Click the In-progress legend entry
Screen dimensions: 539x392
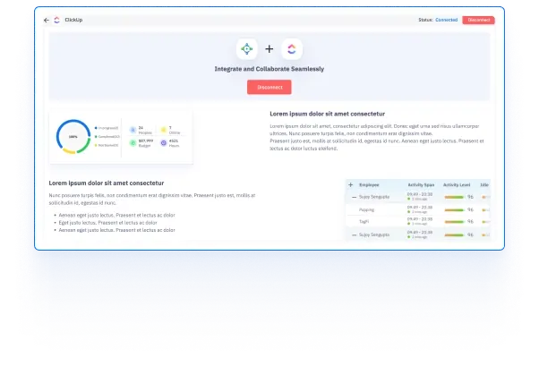click(107, 128)
